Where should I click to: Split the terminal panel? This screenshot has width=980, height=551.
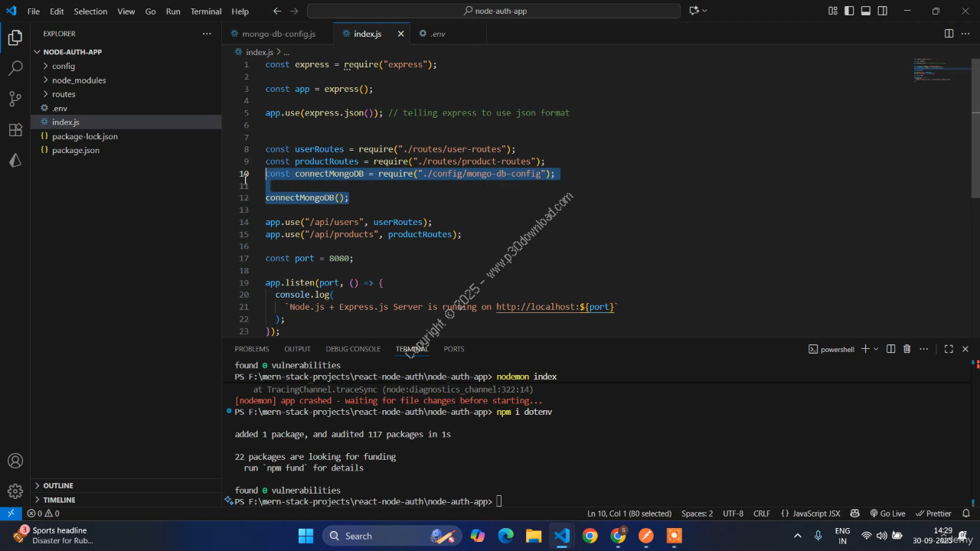tap(890, 349)
